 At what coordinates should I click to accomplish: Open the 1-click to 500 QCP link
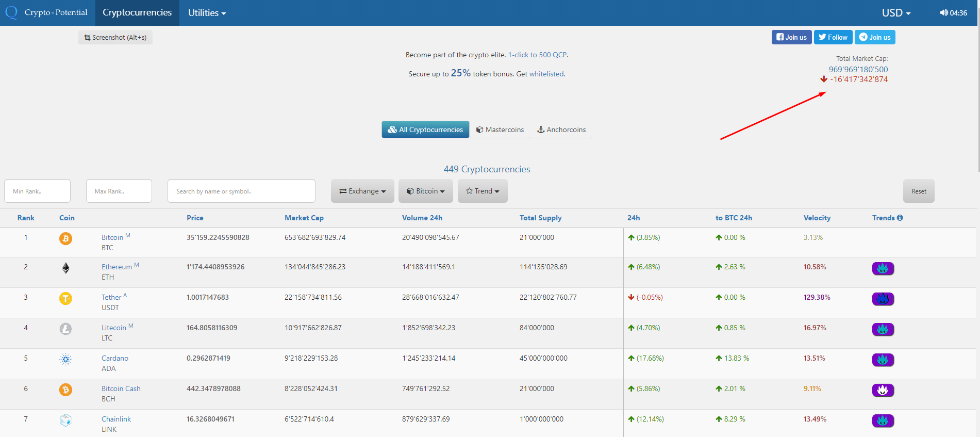537,55
